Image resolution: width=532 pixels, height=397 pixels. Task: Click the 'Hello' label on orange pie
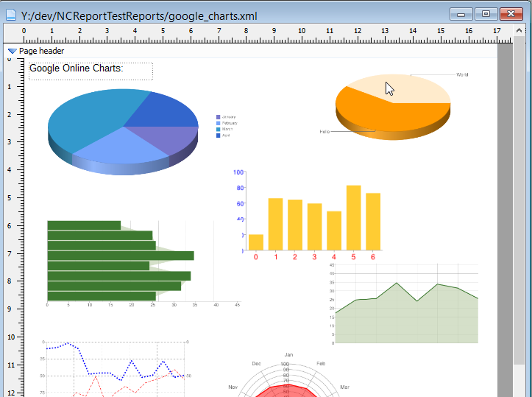coord(324,131)
